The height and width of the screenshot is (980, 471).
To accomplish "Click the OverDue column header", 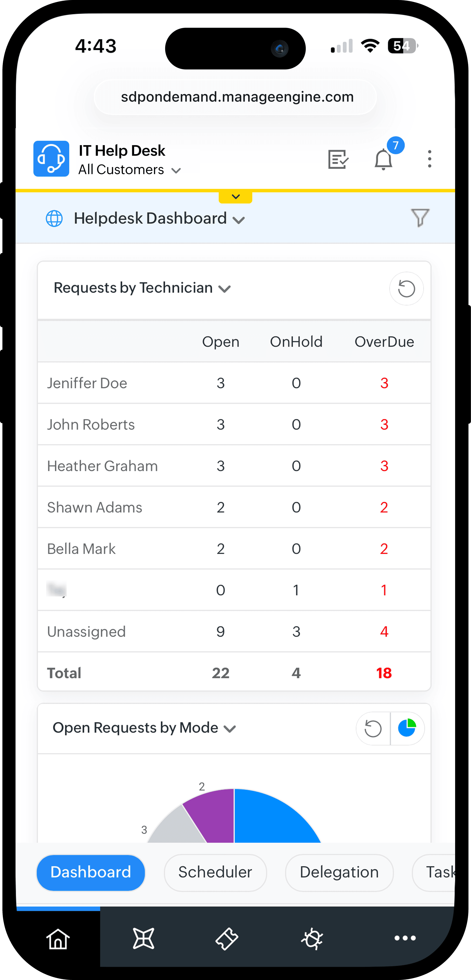I will tap(384, 342).
